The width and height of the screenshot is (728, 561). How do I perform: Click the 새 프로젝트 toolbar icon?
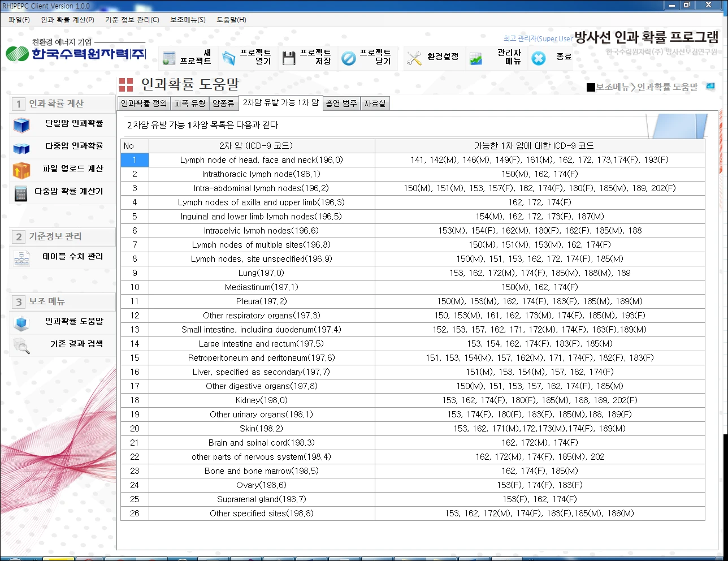(168, 58)
